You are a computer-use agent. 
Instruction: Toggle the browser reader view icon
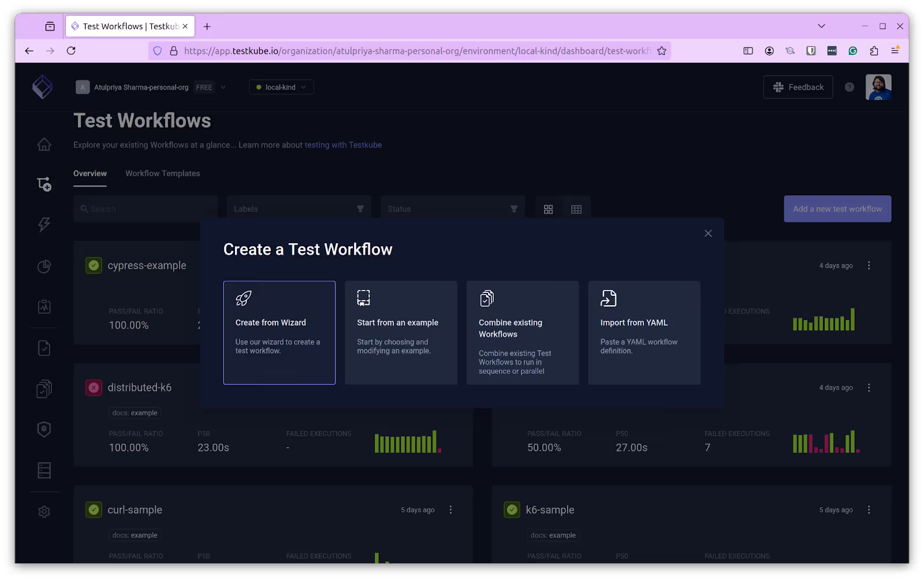748,51
